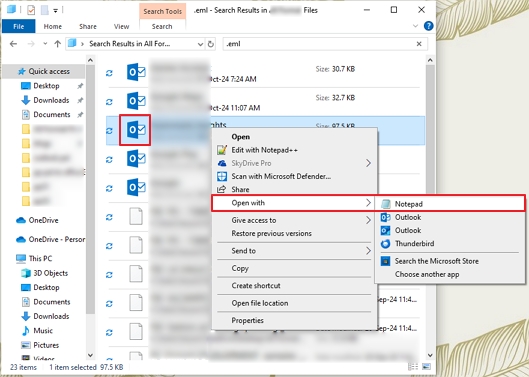This screenshot has width=529, height=377.
Task: Select Scan with Microsoft Defender
Action: (x=281, y=177)
